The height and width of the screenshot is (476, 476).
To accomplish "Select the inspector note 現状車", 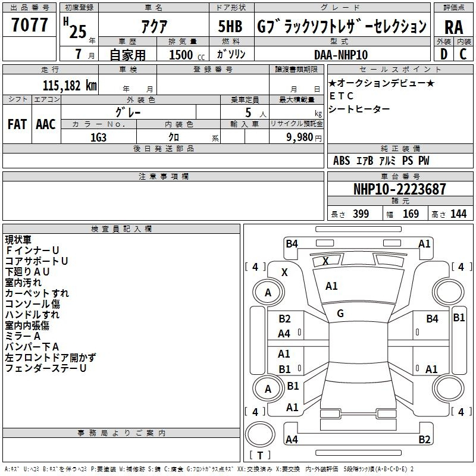I will click(18, 240).
